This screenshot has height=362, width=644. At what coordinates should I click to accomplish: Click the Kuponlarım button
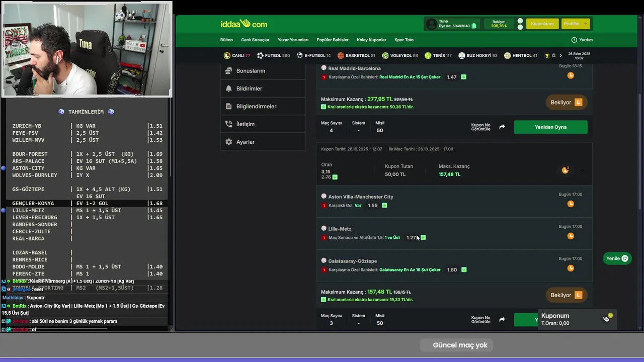coord(542,24)
